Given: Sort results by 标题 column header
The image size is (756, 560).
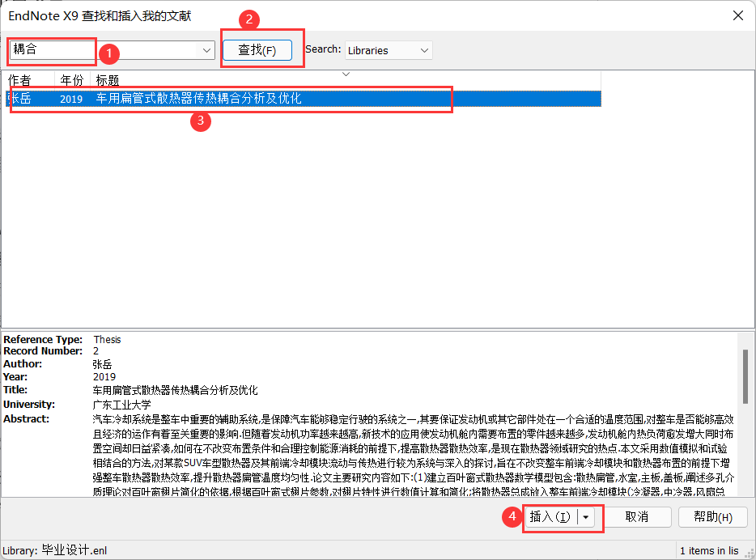Looking at the screenshot, I should point(108,80).
